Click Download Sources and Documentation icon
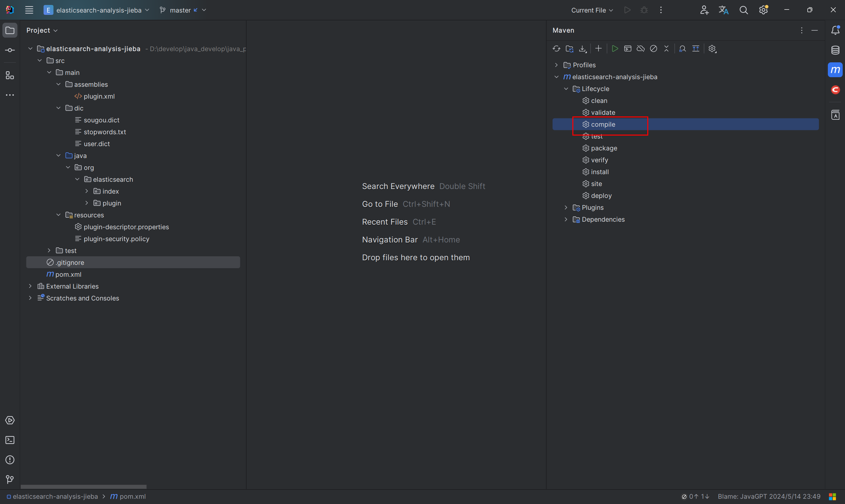The width and height of the screenshot is (845, 504). pos(583,48)
